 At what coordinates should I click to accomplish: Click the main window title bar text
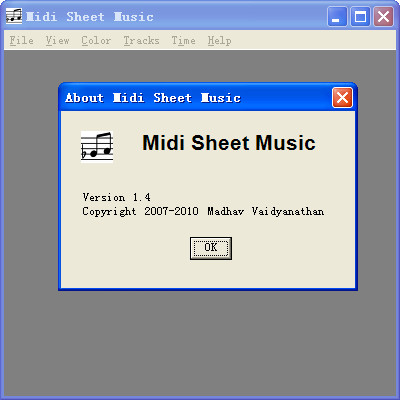(90, 17)
